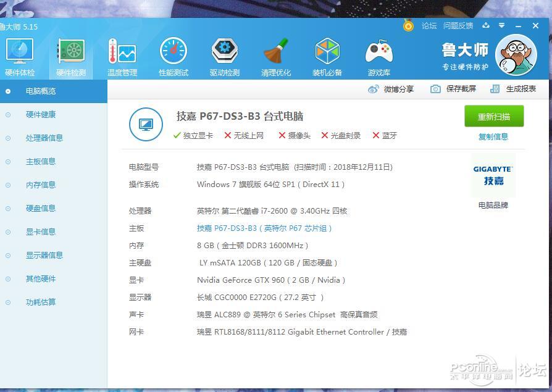Click the 鲁大师 5.15 window title
This screenshot has height=392, width=552.
point(19,27)
